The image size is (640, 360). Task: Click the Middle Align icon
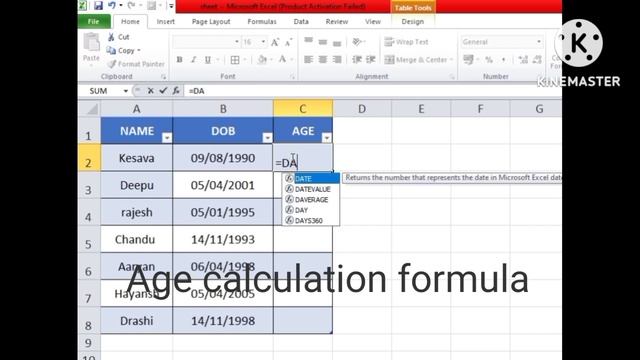coord(322,42)
